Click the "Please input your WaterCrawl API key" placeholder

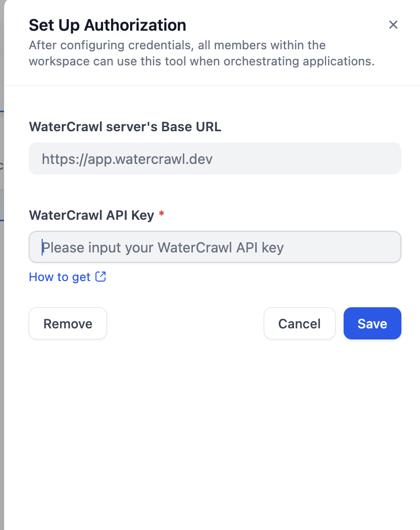pyautogui.click(x=163, y=247)
